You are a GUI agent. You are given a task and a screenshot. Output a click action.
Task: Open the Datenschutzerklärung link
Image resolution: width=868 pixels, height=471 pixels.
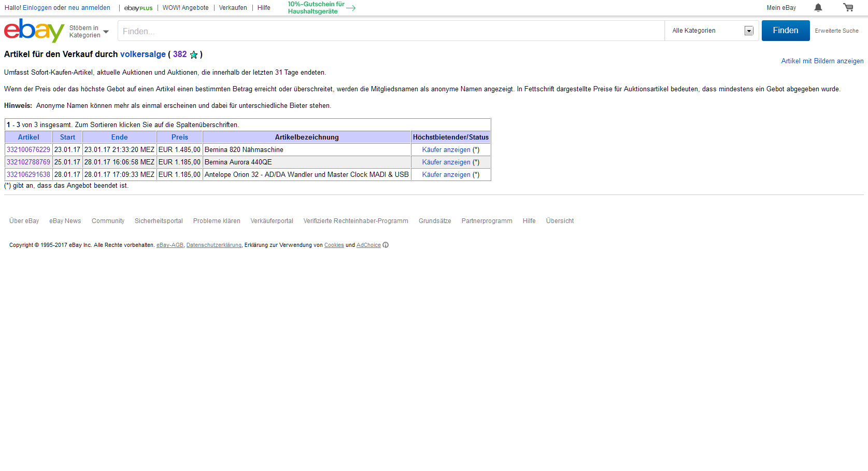[x=214, y=245]
